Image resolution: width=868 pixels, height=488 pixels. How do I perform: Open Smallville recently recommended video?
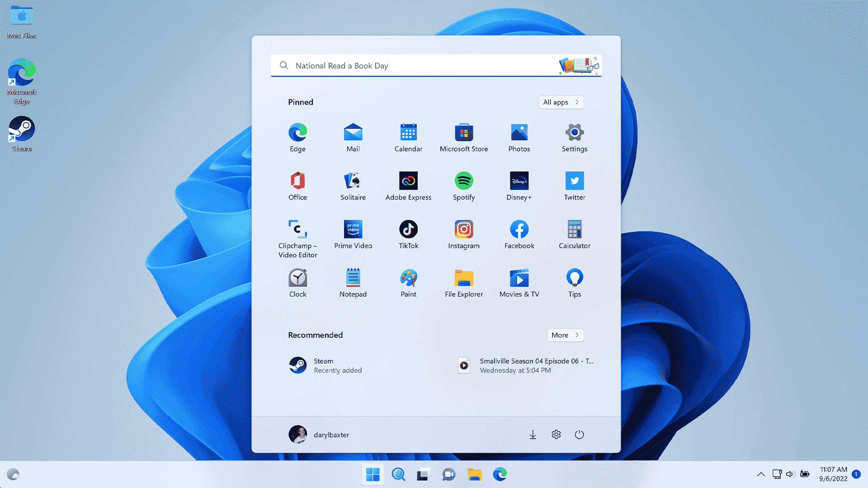526,365
